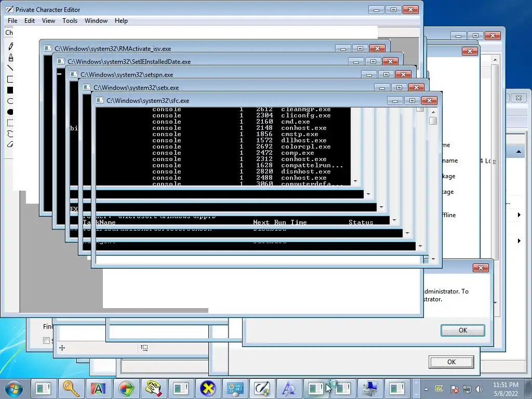The image size is (532, 399).
Task: Click the battery power tray icon
Action: click(x=439, y=389)
